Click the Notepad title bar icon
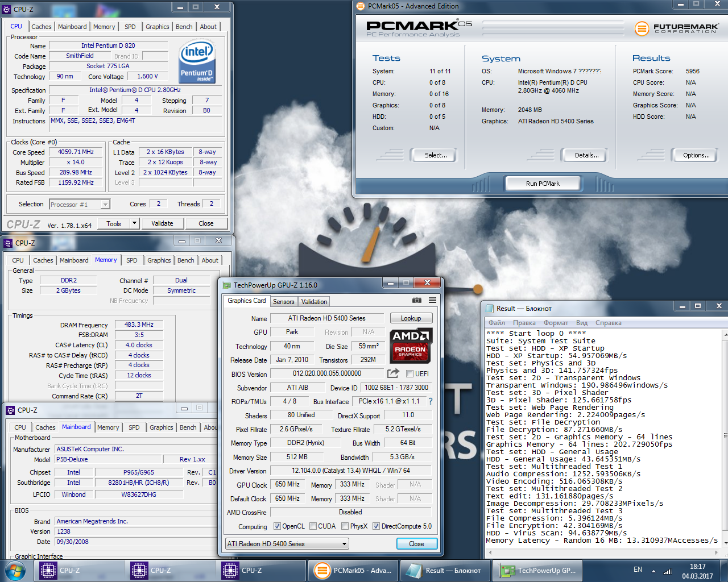This screenshot has width=728, height=582. point(489,308)
